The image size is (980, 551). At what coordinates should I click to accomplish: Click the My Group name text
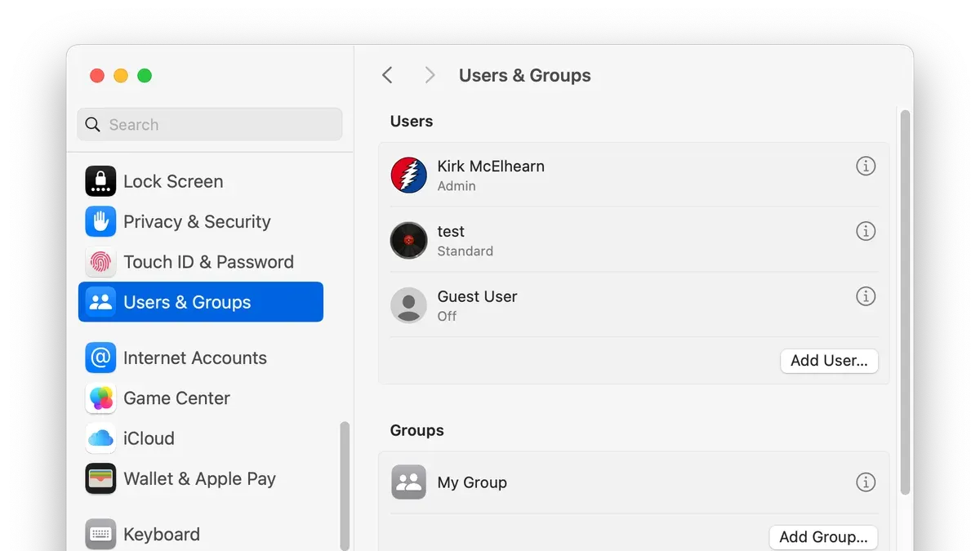coord(472,482)
